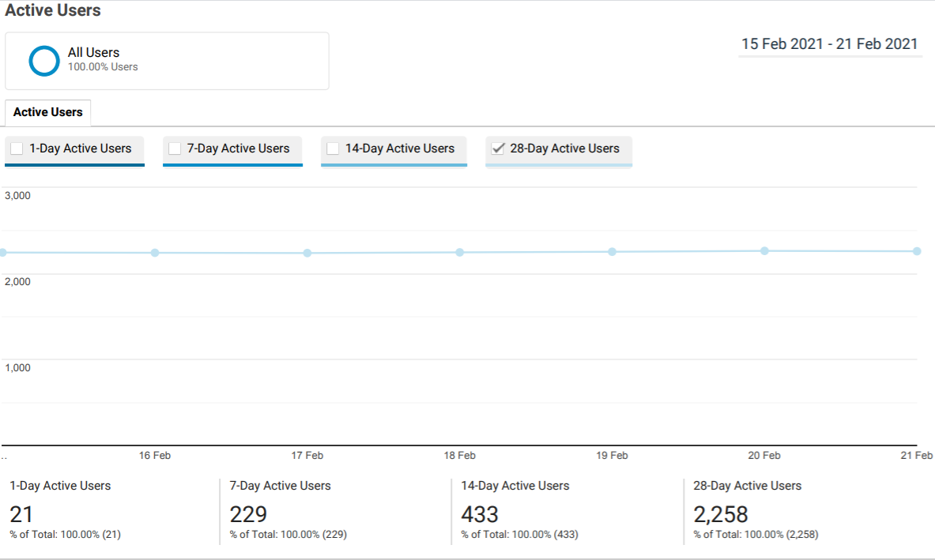Click the Active Users page heading
This screenshot has width=935, height=560.
point(53,10)
